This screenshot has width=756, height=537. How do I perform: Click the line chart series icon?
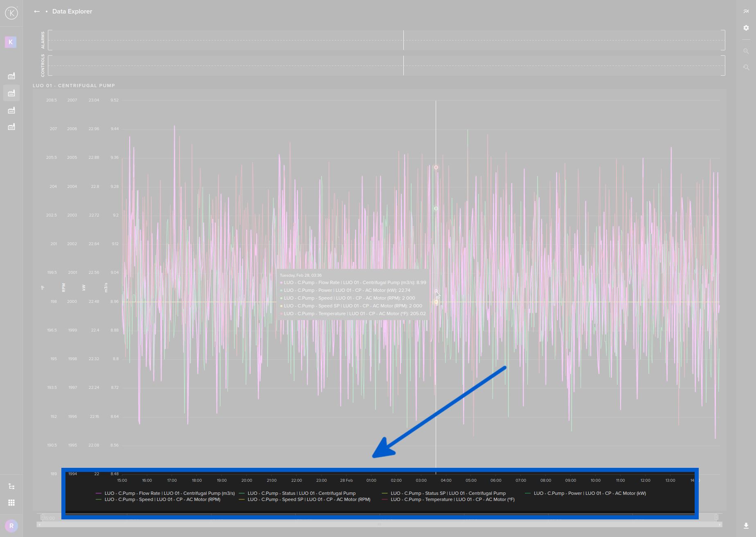[746, 11]
